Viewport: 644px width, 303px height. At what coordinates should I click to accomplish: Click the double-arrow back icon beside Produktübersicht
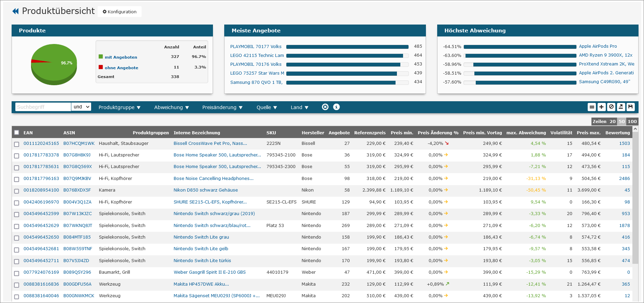[16, 11]
